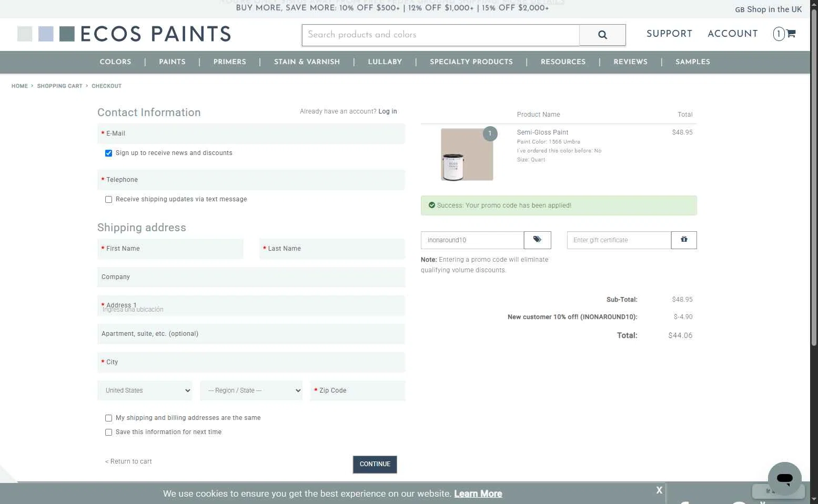This screenshot has height=504, width=818.
Task: Open the LULLABY menu
Action: 385,62
